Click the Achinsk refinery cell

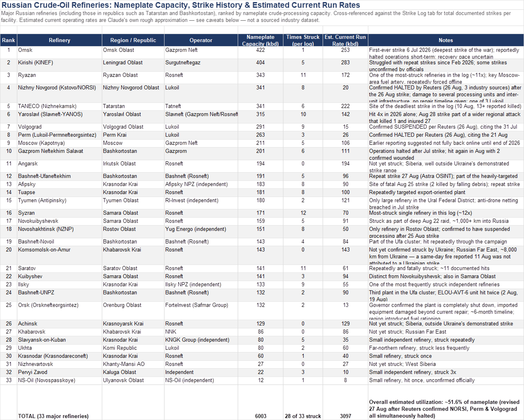59,324
